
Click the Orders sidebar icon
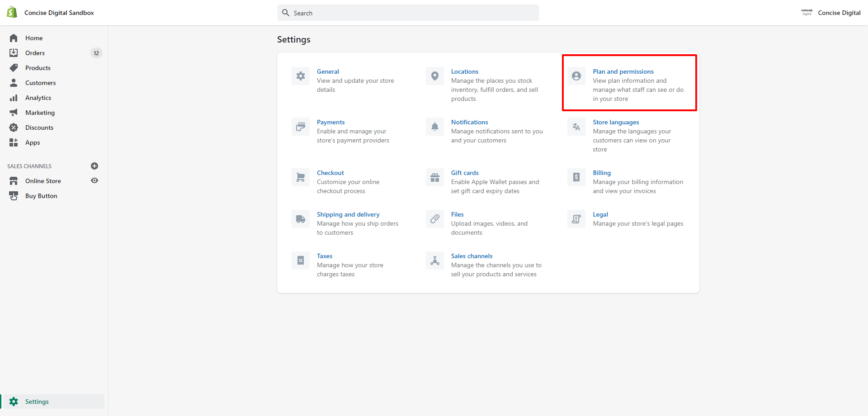[x=14, y=52]
